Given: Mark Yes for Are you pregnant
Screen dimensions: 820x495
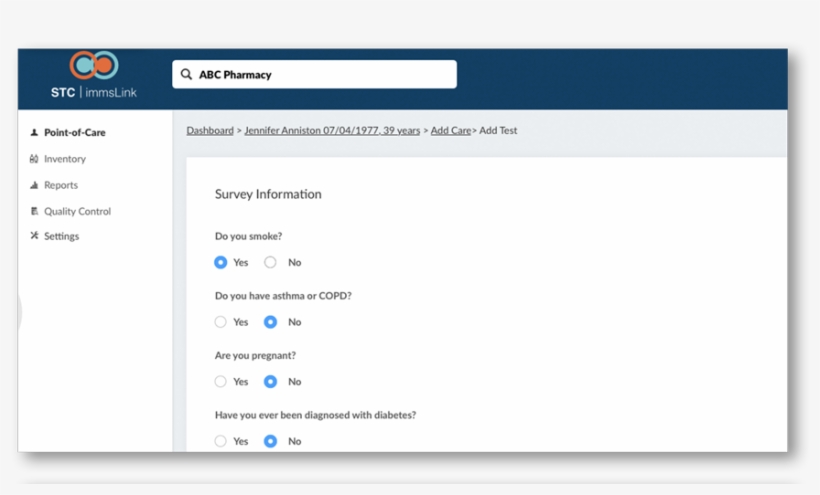Looking at the screenshot, I should click(x=220, y=381).
